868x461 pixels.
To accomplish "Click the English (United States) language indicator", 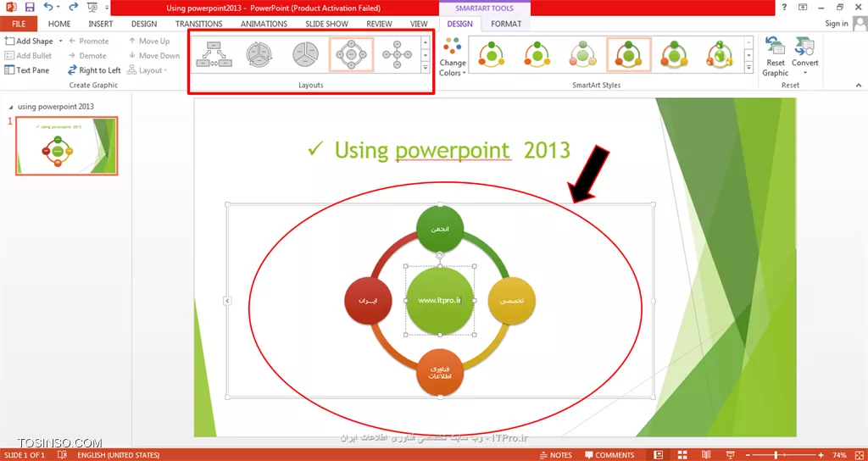I will 119,455.
